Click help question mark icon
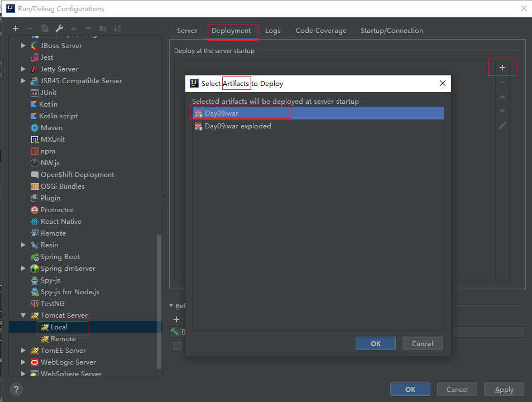532x402 pixels. point(17,389)
